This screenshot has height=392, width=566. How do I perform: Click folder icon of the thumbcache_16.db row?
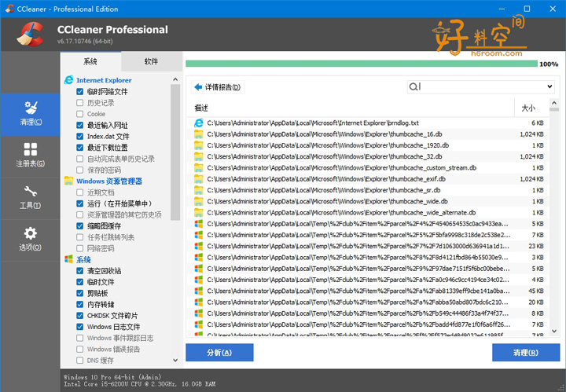(199, 134)
